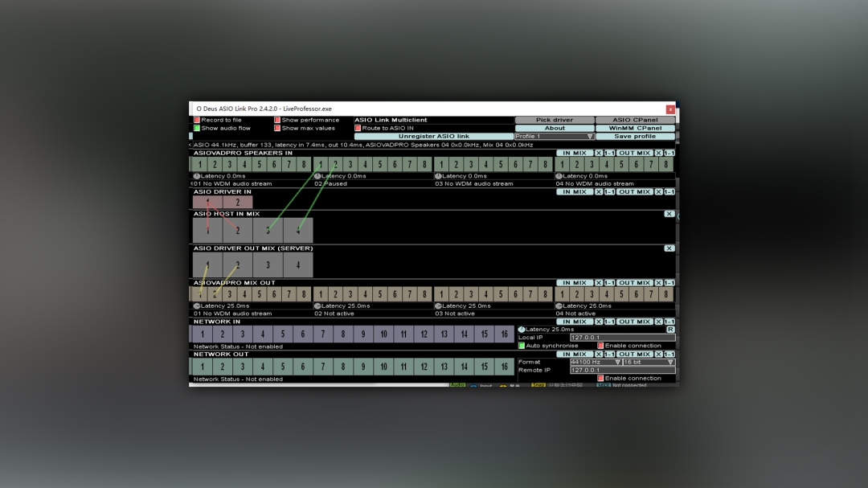This screenshot has width=868, height=488.
Task: Select Network Out channel 16
Action: click(504, 367)
